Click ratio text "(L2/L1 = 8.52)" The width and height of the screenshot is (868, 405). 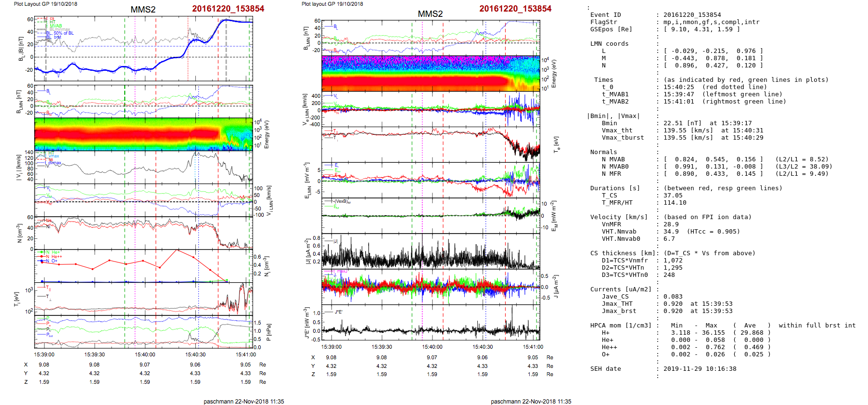[802, 159]
